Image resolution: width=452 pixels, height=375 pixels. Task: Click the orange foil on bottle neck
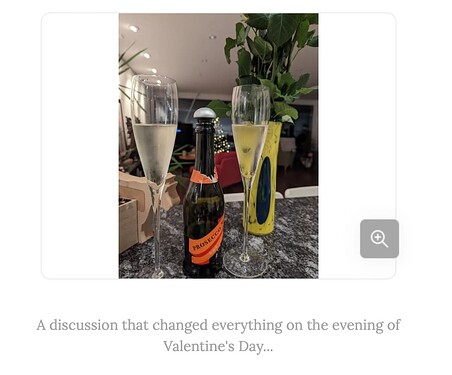pos(203,177)
